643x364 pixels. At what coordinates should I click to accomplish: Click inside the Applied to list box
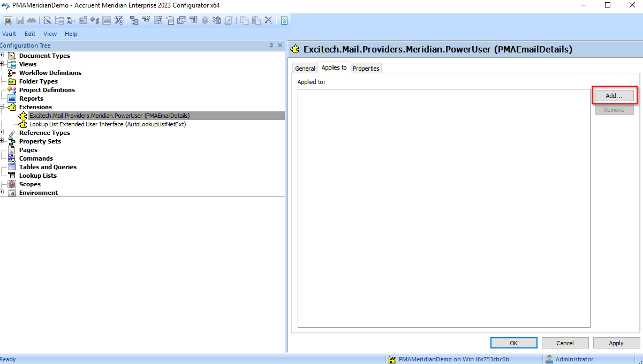click(x=444, y=208)
